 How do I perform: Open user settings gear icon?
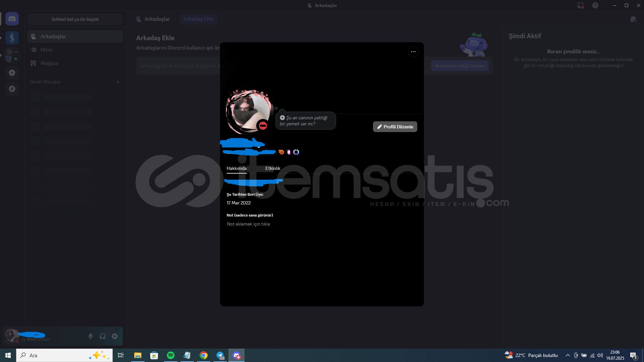pyautogui.click(x=115, y=336)
